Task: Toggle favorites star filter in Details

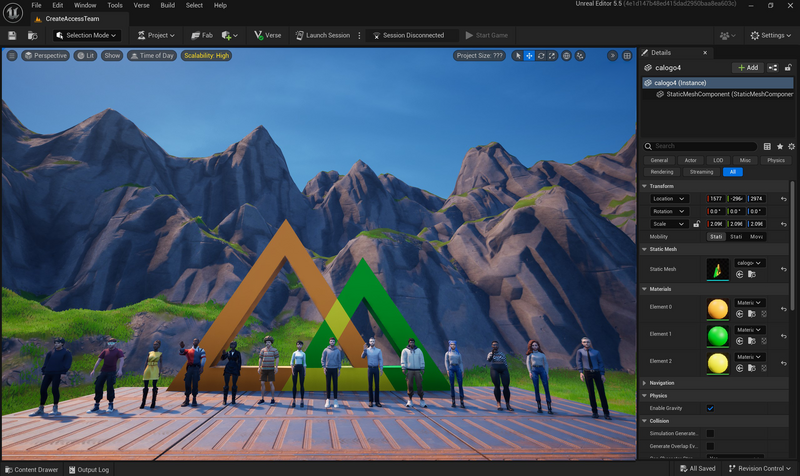Action: click(x=780, y=146)
